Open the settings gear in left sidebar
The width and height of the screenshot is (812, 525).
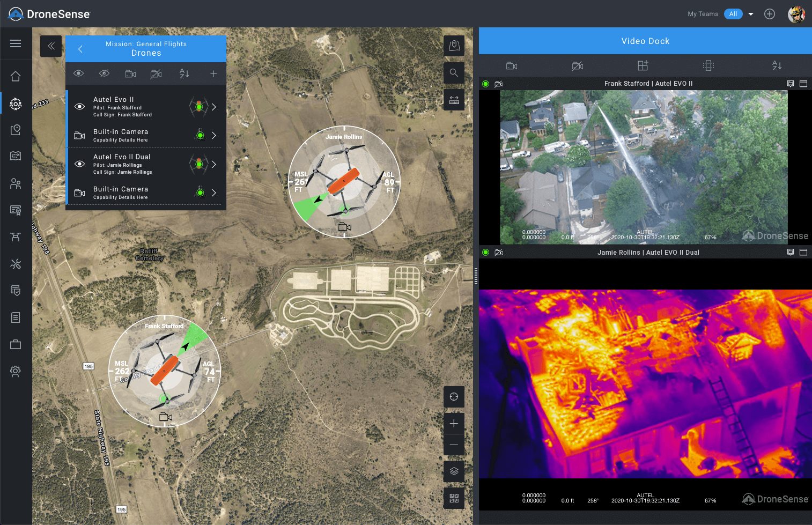coord(16,371)
